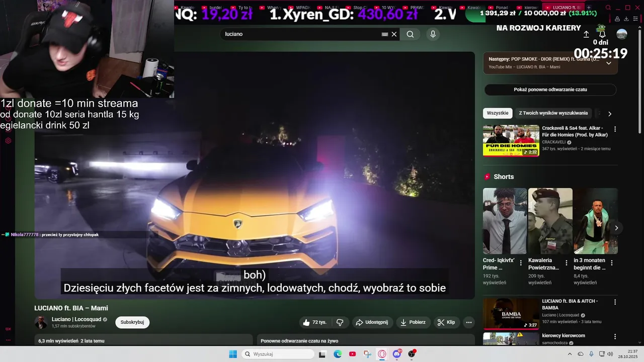The width and height of the screenshot is (644, 362).
Task: Open the Opera easy setup icon
Action: 635,19
